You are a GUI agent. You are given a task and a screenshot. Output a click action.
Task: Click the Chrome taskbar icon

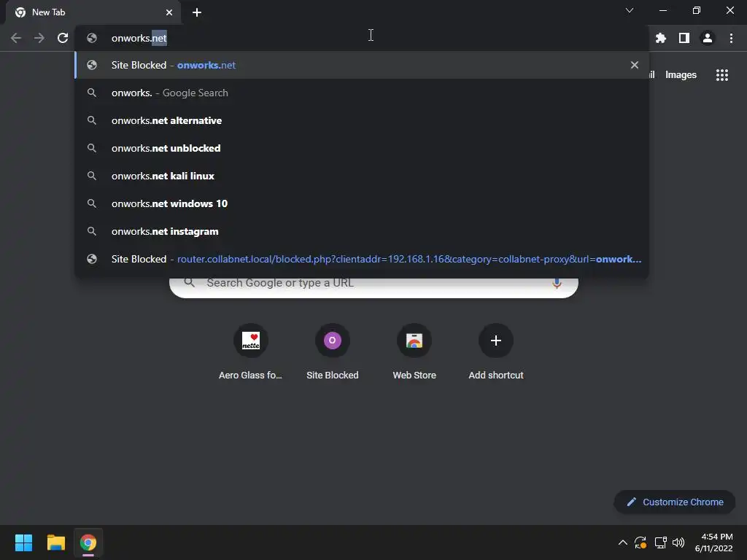[88, 542]
